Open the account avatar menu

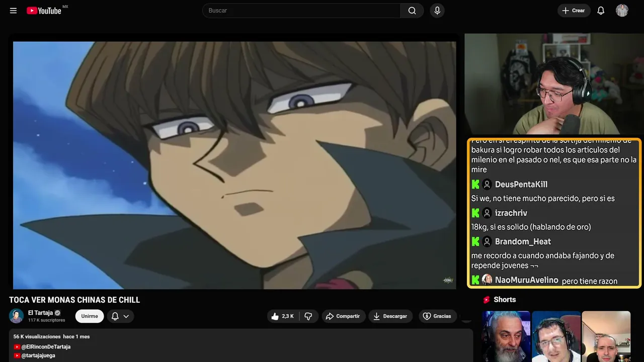pyautogui.click(x=622, y=11)
